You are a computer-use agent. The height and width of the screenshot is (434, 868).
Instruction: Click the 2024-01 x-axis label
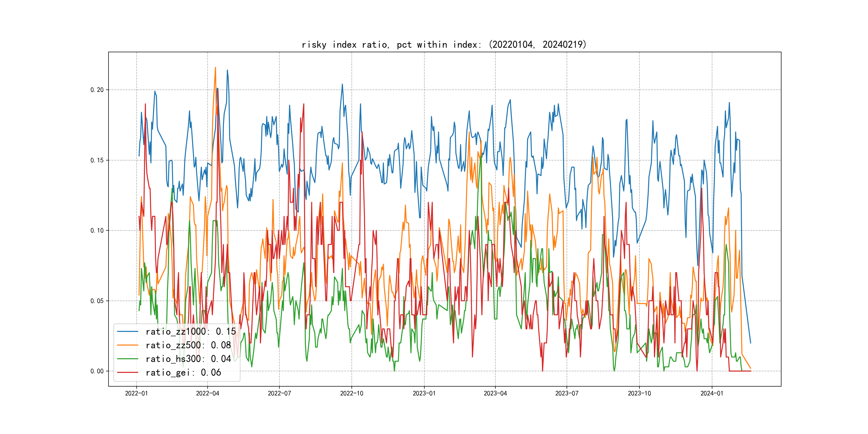(x=712, y=394)
